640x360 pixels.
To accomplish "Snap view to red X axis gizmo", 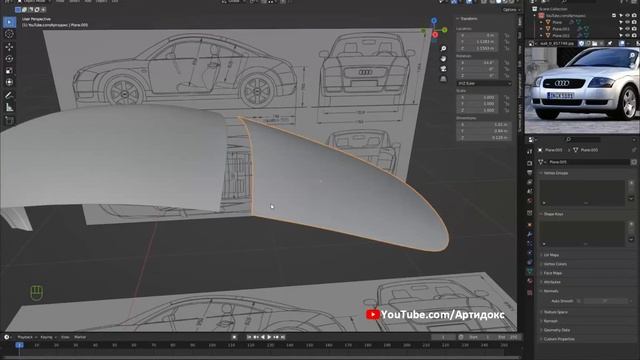I will point(435,35).
